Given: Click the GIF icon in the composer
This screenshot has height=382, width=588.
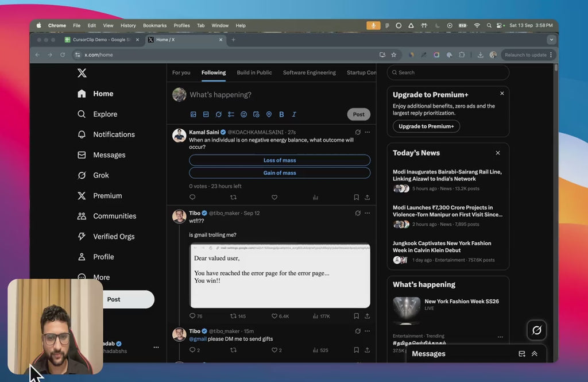Looking at the screenshot, I should tap(206, 114).
